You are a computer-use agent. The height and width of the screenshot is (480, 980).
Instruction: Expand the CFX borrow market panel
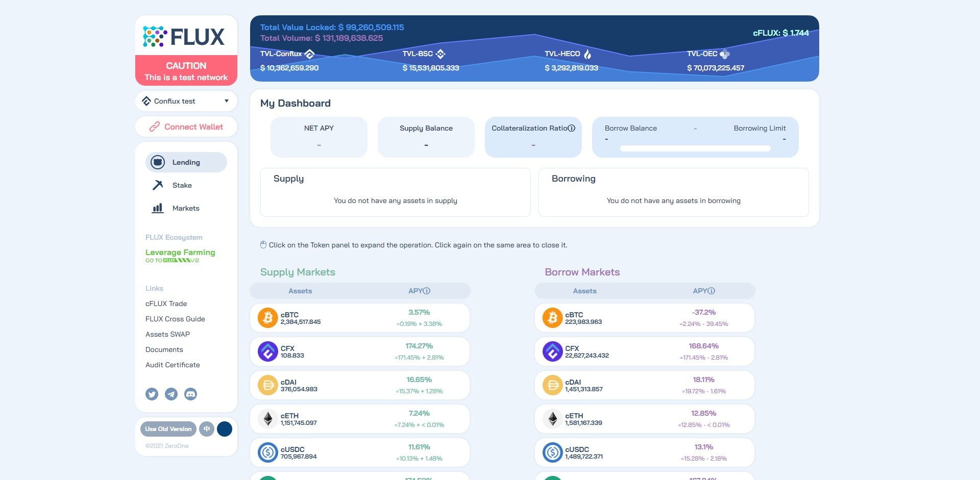tap(644, 352)
